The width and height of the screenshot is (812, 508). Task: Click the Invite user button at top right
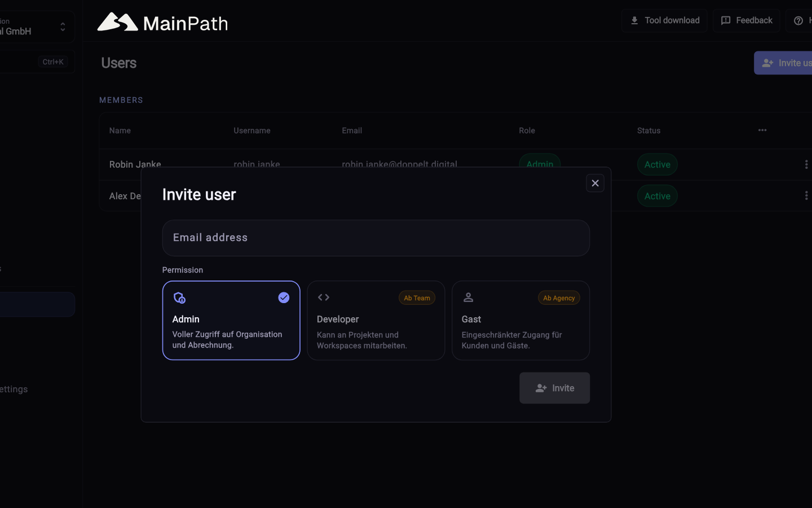pos(783,63)
